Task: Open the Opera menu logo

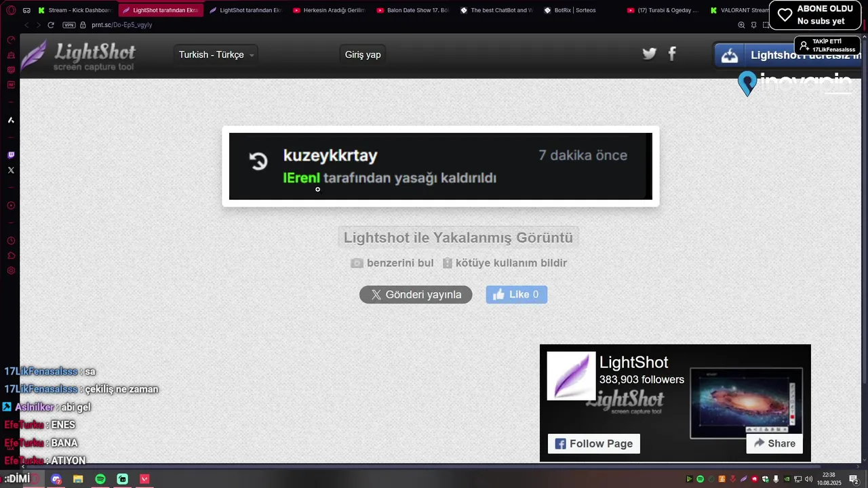Action: 11,10
